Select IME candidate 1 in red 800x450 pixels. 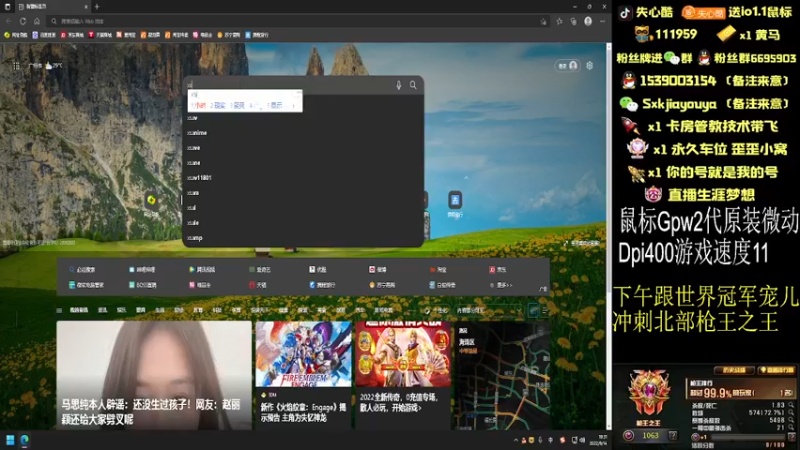pyautogui.click(x=198, y=105)
